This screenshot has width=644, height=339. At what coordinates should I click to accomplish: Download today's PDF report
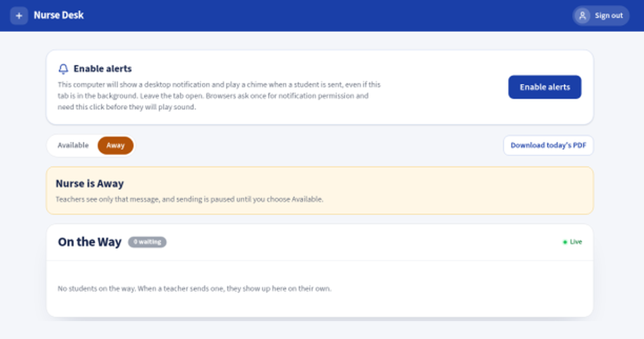[548, 145]
